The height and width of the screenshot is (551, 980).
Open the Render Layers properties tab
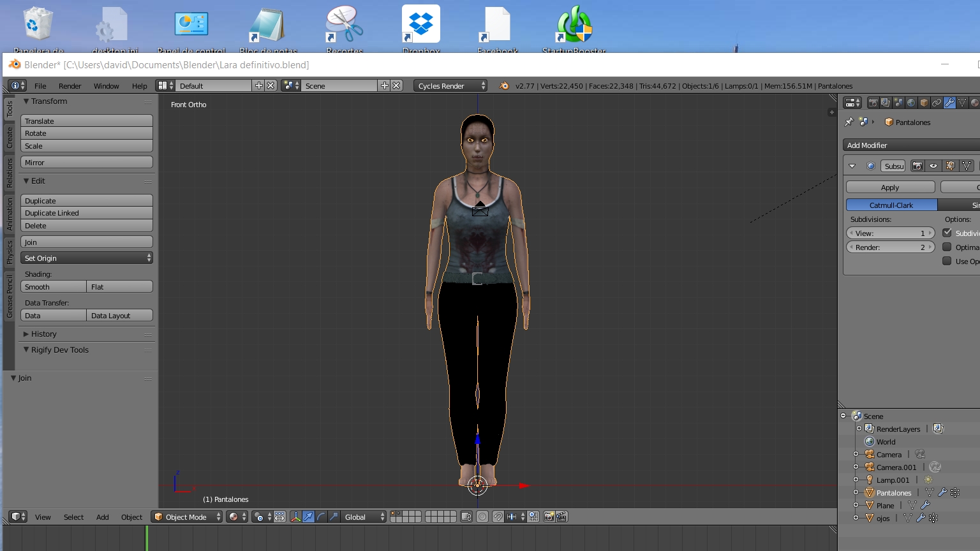pyautogui.click(x=886, y=103)
